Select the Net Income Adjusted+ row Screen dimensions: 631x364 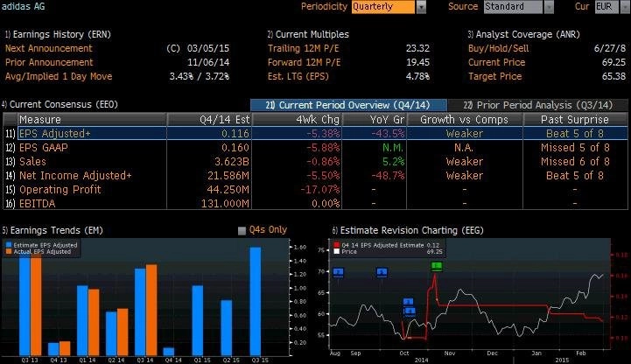coord(315,176)
